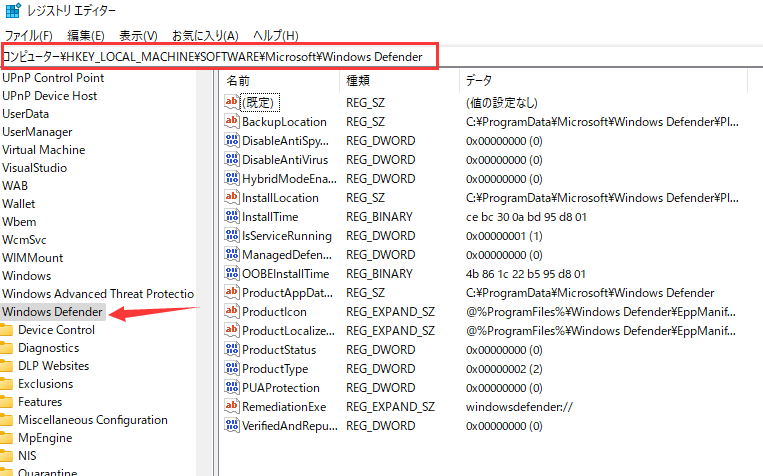
Task: Select the PUAProtection value name
Action: coord(281,387)
